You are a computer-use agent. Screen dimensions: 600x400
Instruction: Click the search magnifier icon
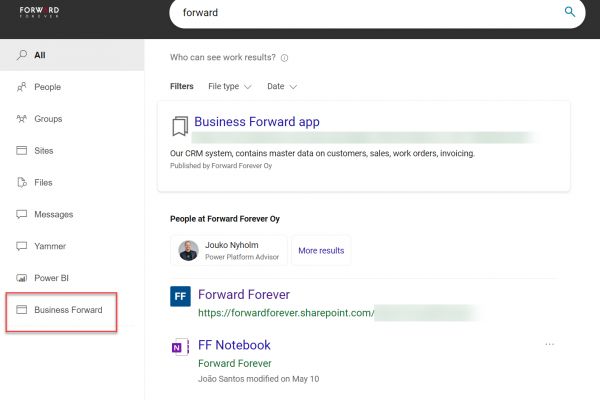tap(570, 12)
